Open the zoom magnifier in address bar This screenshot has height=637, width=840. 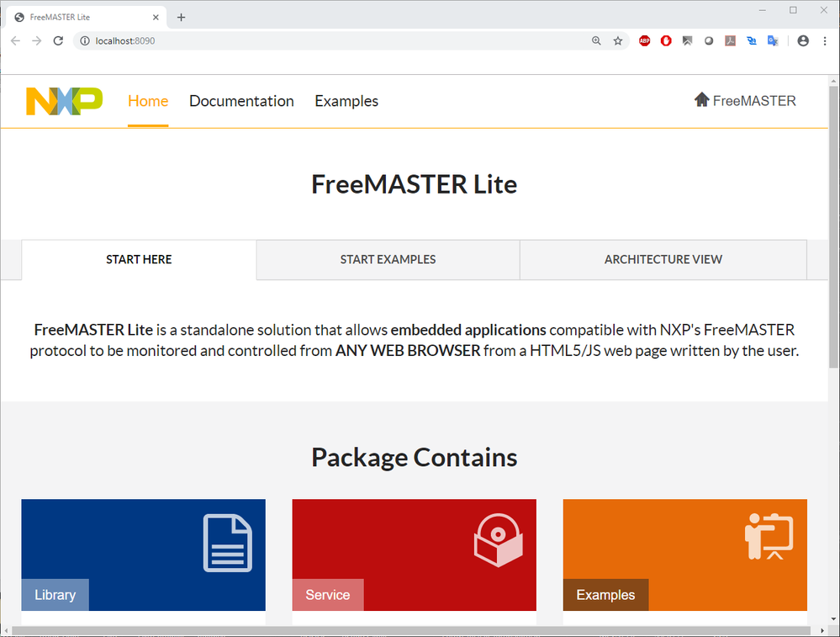pyautogui.click(x=596, y=40)
